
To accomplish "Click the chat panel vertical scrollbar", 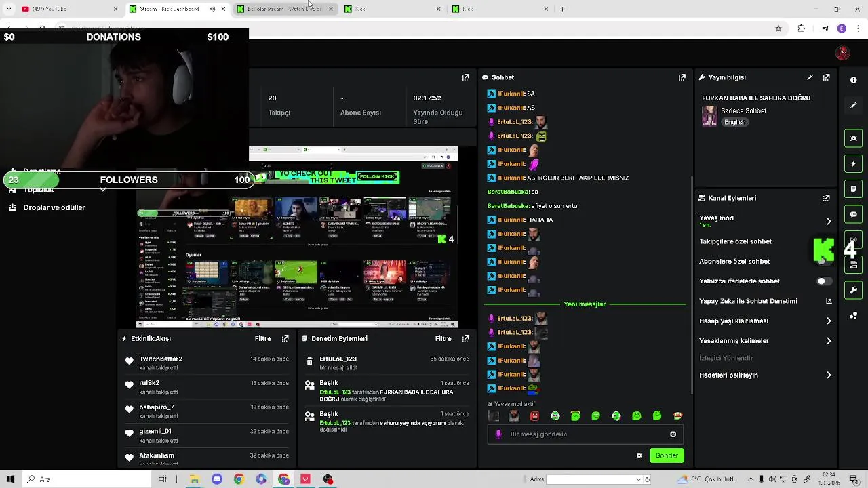I will coord(692,285).
